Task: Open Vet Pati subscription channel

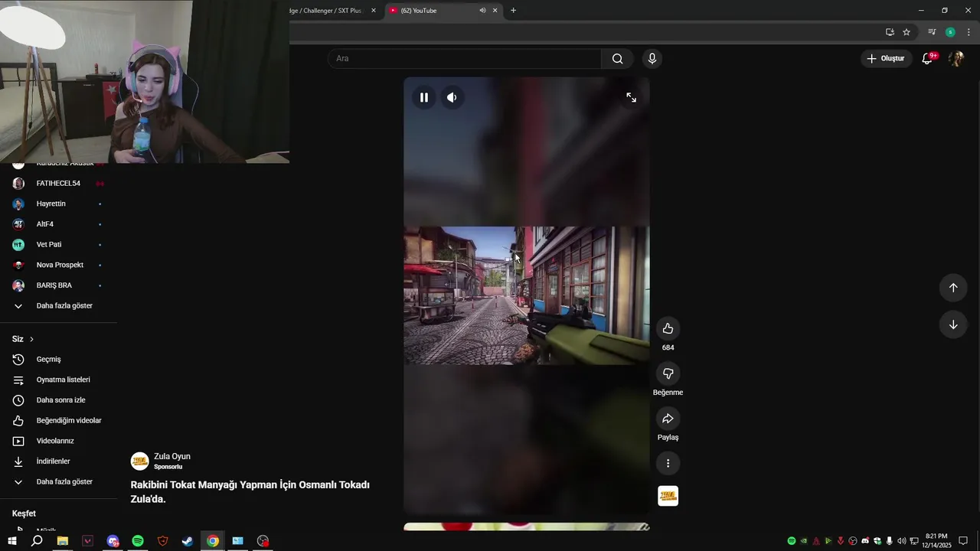Action: (x=59, y=244)
